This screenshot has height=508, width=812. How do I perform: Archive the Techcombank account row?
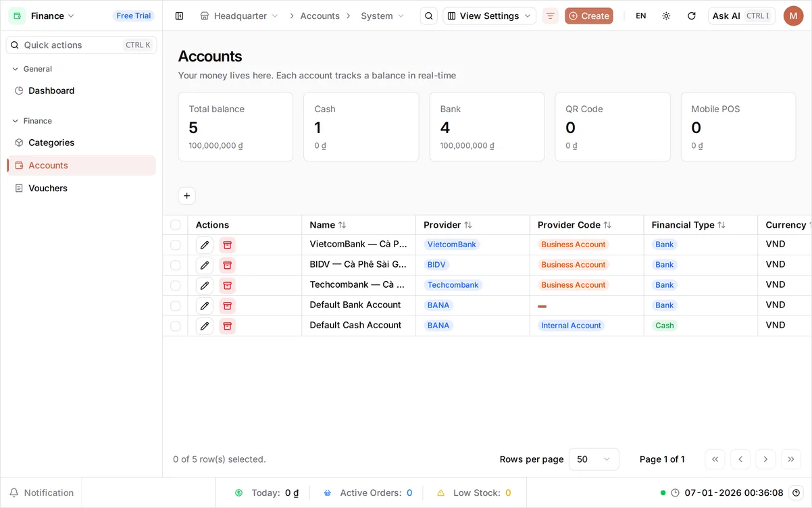pyautogui.click(x=228, y=285)
